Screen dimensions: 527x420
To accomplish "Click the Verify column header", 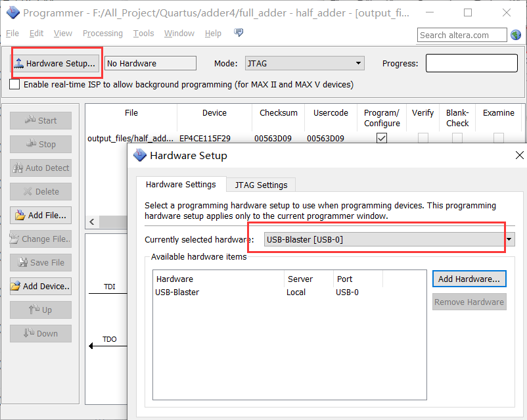I will (423, 112).
